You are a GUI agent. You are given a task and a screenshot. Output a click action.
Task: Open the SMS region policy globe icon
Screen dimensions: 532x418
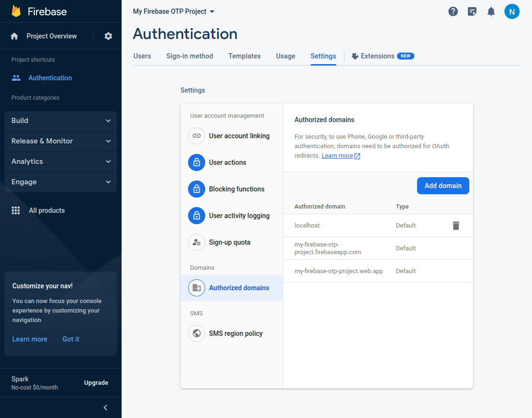click(197, 333)
